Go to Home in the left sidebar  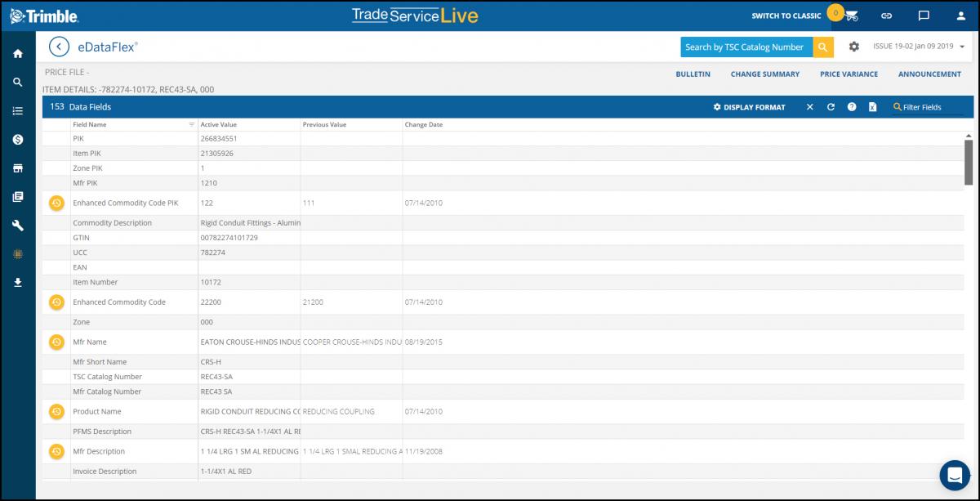tap(18, 54)
